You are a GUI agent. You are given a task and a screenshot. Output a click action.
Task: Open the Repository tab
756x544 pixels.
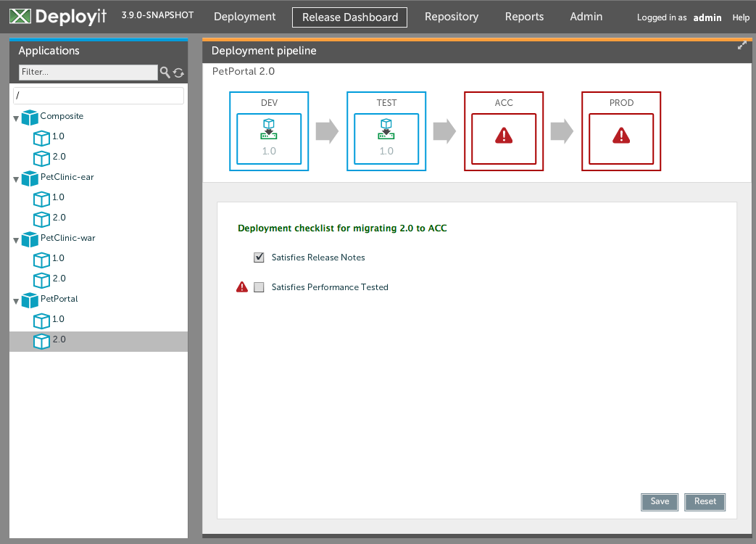coord(451,17)
